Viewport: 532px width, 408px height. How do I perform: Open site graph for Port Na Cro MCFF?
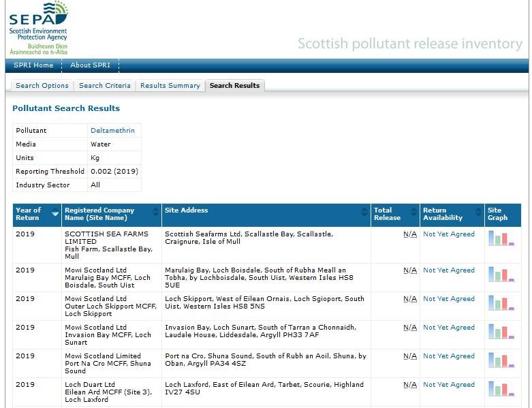(x=501, y=360)
